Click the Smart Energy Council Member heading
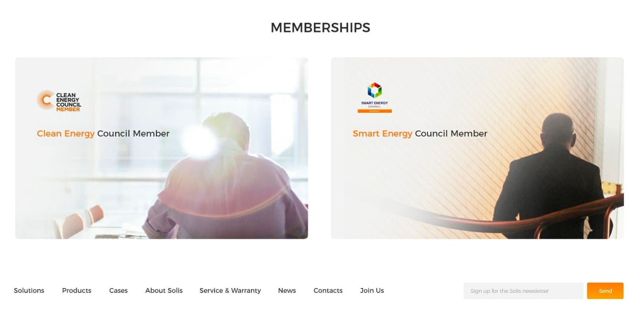The height and width of the screenshot is (313, 644). pyautogui.click(x=420, y=134)
